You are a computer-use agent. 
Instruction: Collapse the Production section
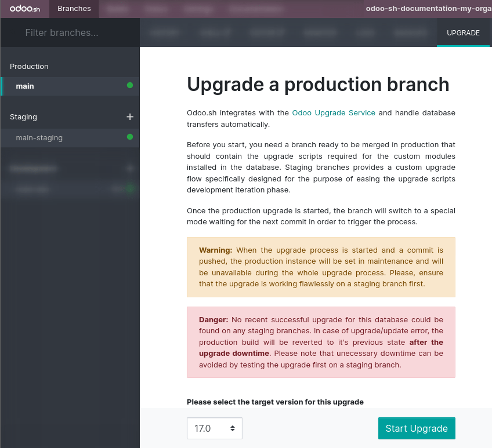pos(29,66)
